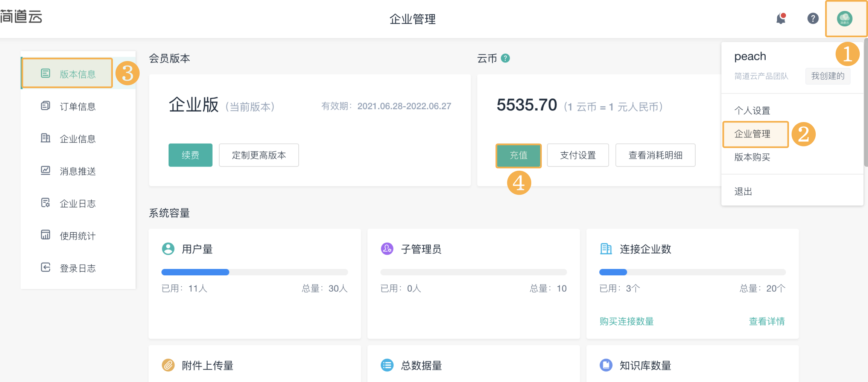Click the 企业管理 page title
The width and height of the screenshot is (868, 382).
(413, 19)
